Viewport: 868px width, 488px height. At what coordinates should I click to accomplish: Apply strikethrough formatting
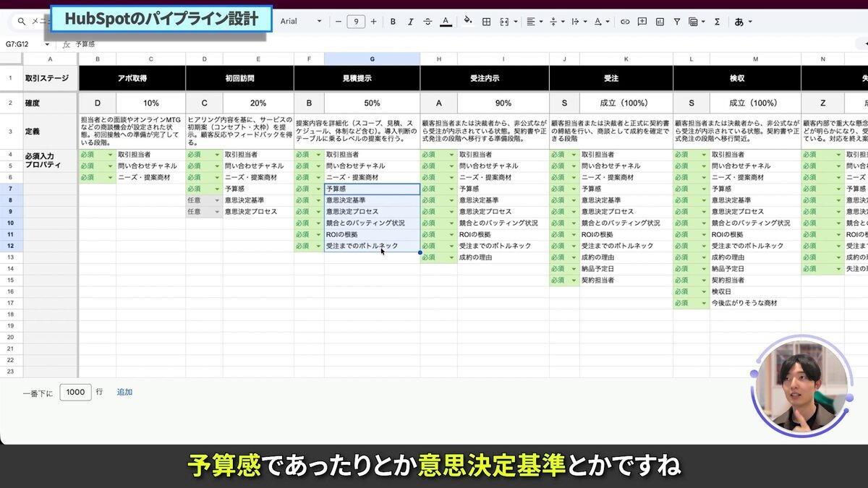pyautogui.click(x=427, y=22)
